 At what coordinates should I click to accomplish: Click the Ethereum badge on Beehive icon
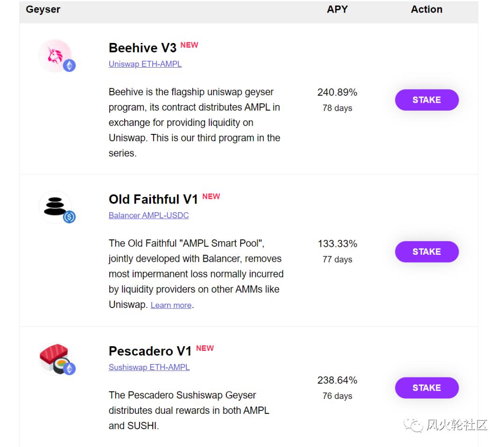coord(69,65)
